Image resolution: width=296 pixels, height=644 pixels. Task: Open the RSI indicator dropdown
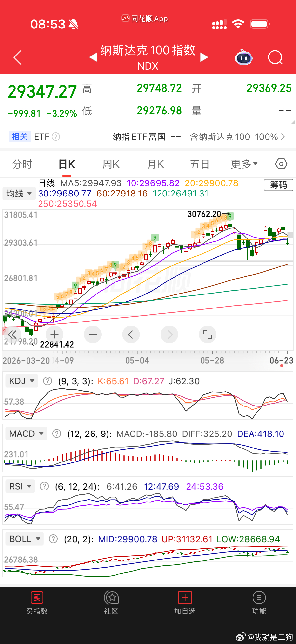[x=20, y=486]
